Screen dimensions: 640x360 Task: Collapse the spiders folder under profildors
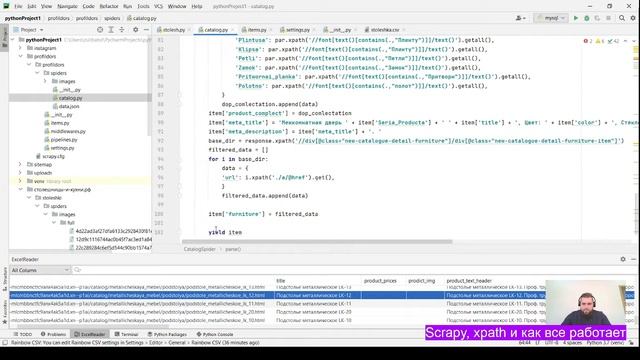[x=37, y=73]
